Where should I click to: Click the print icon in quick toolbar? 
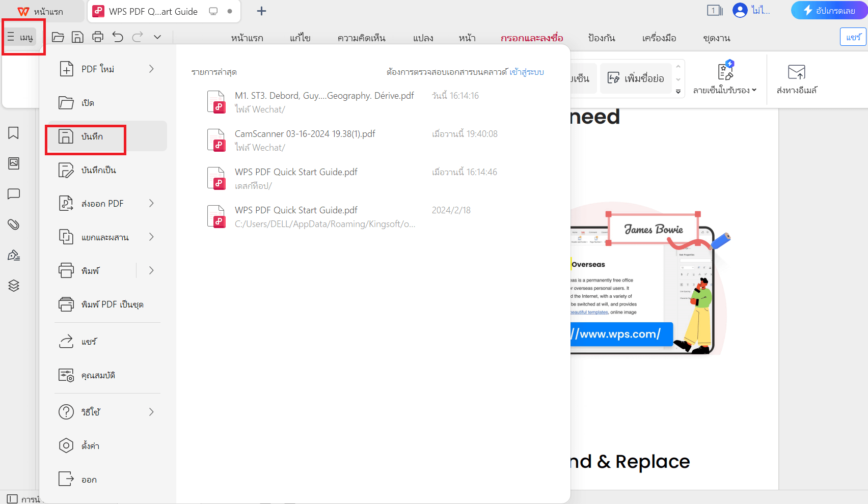pyautogui.click(x=98, y=37)
